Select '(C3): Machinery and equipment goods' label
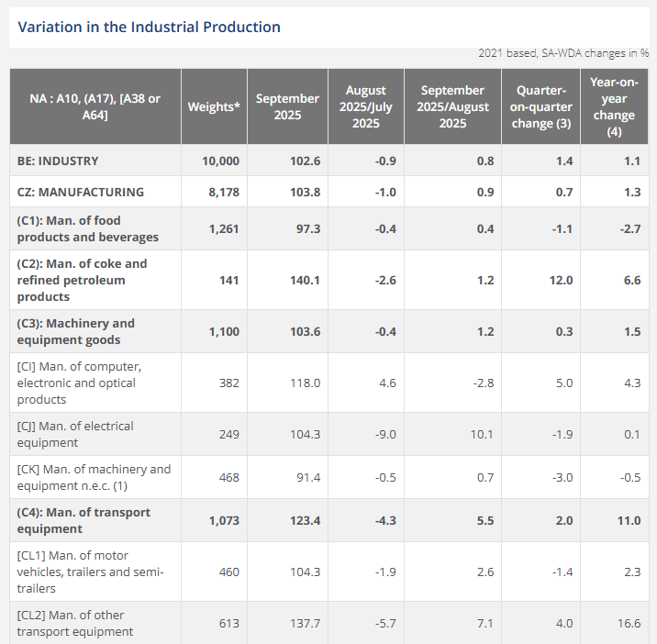 76,331
